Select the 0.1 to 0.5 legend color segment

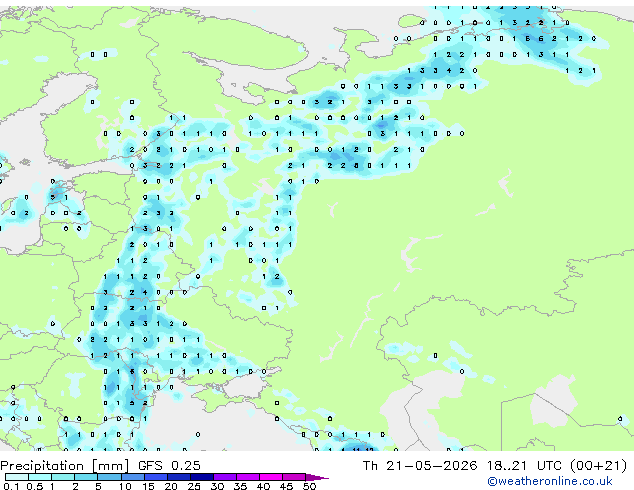[x=17, y=477]
